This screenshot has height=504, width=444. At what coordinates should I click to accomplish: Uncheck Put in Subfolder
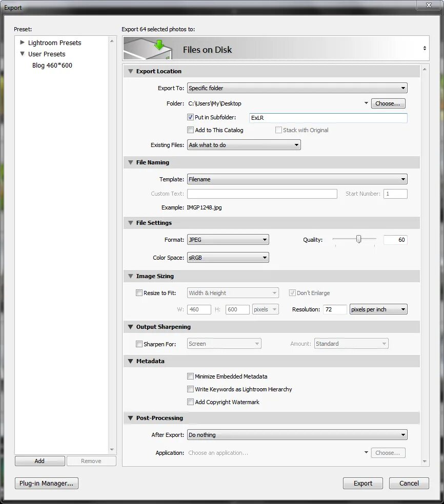click(191, 117)
